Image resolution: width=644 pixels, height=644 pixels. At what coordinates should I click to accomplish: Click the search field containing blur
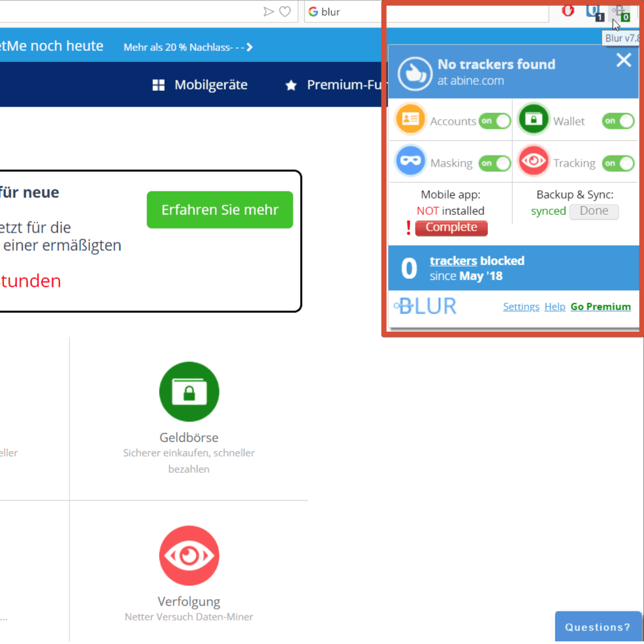coord(427,12)
